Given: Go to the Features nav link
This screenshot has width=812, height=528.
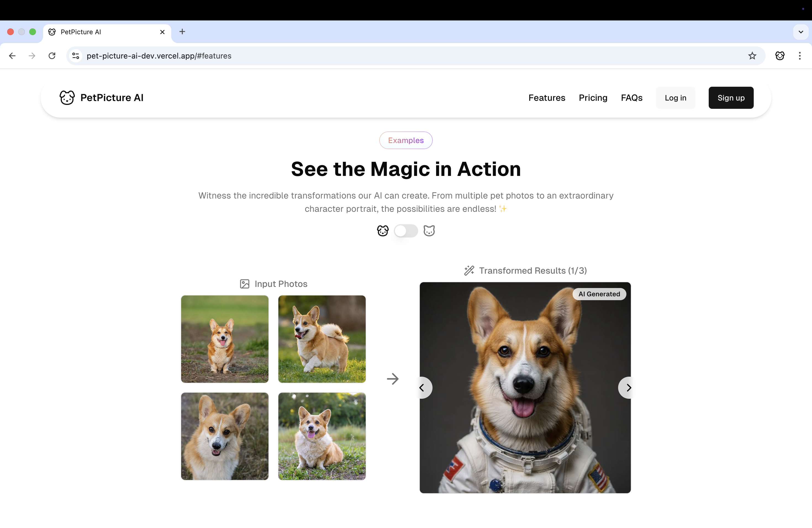Looking at the screenshot, I should tap(547, 98).
